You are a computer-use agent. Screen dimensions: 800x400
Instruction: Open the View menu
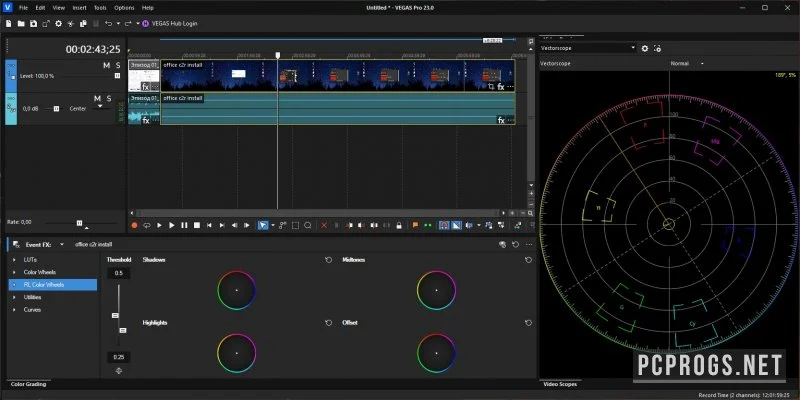(59, 8)
